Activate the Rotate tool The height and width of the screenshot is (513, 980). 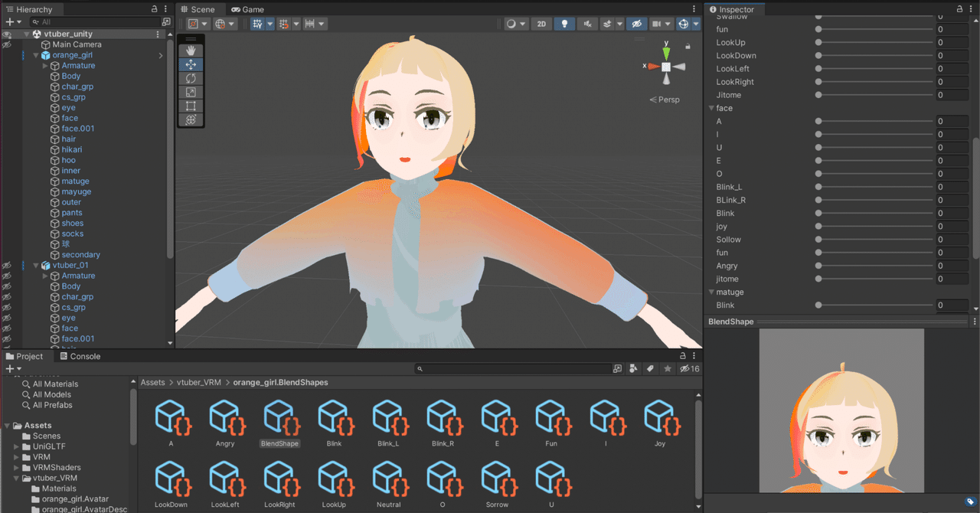190,78
